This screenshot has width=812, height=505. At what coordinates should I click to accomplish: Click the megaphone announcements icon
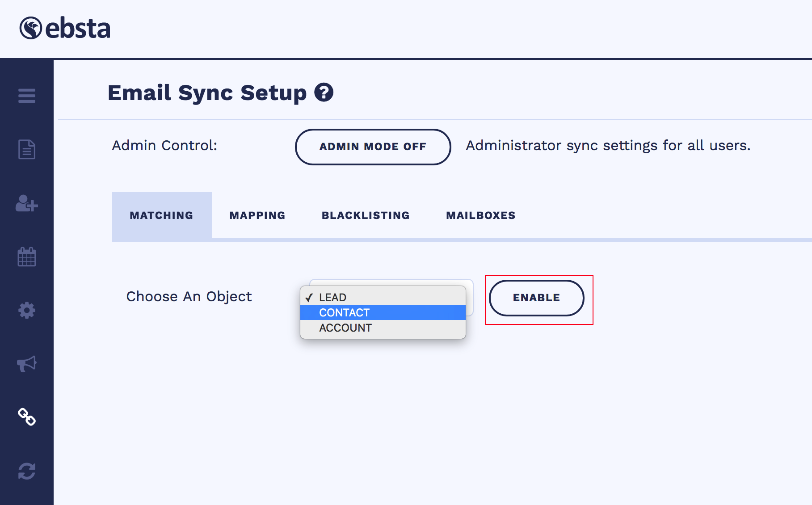tap(27, 364)
